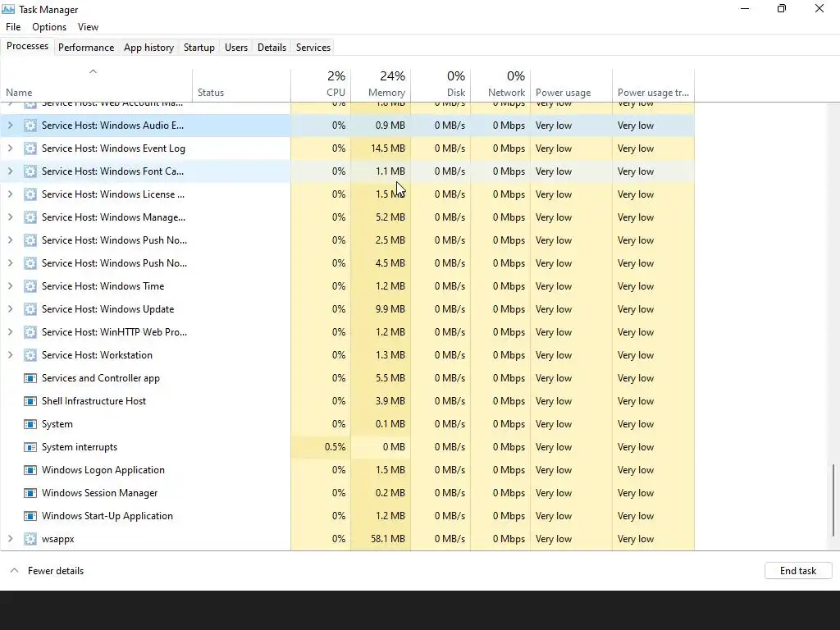This screenshot has width=840, height=630.
Task: Open the File menu
Action: pyautogui.click(x=13, y=27)
